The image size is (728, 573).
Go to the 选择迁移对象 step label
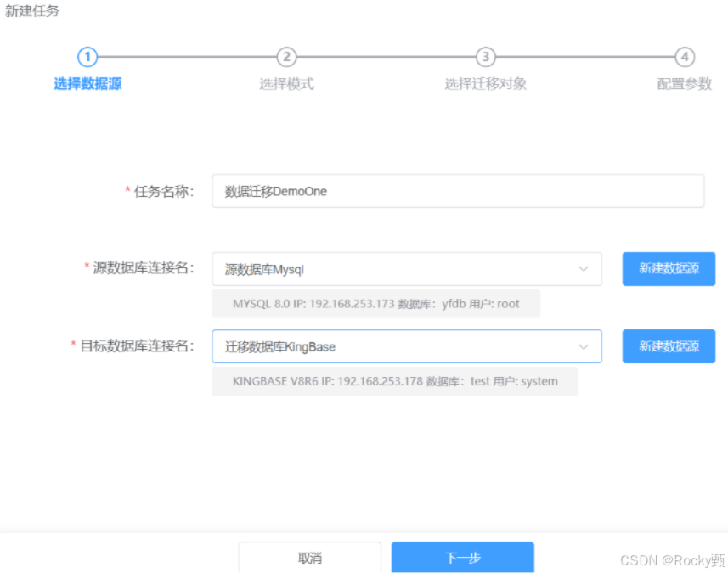[x=486, y=84]
